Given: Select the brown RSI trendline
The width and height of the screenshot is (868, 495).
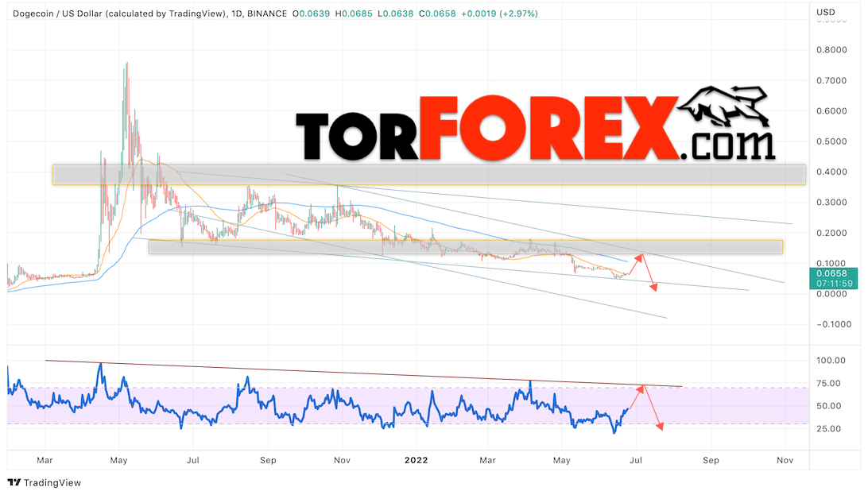Looking at the screenshot, I should 364,373.
